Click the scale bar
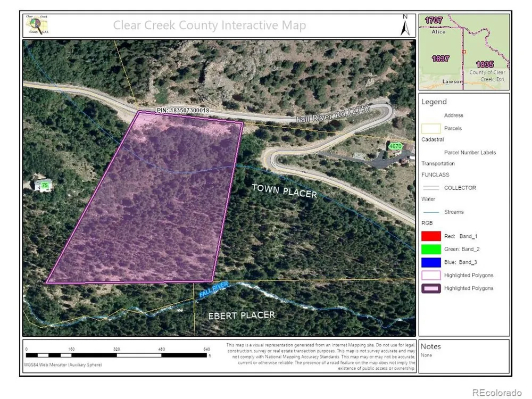 [117, 355]
